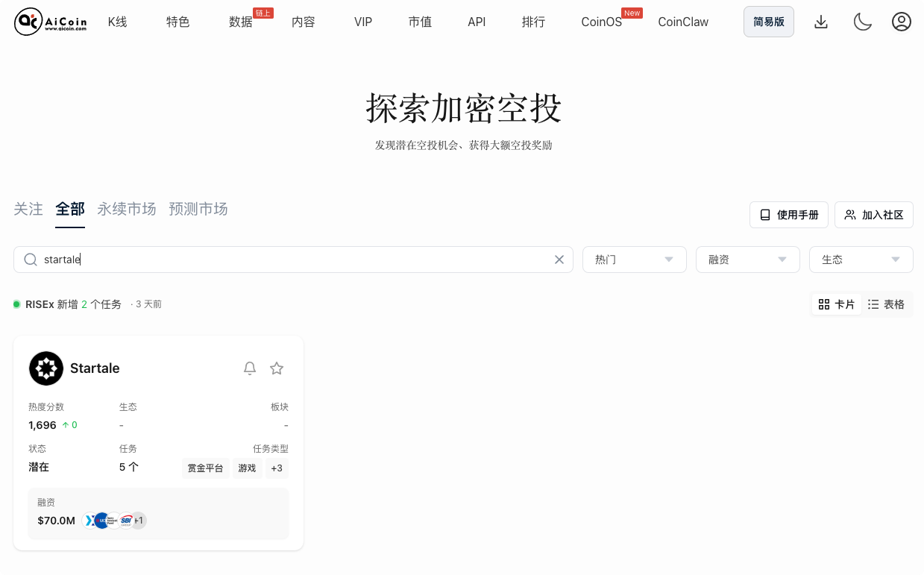Open the 数据 menu

click(x=241, y=22)
